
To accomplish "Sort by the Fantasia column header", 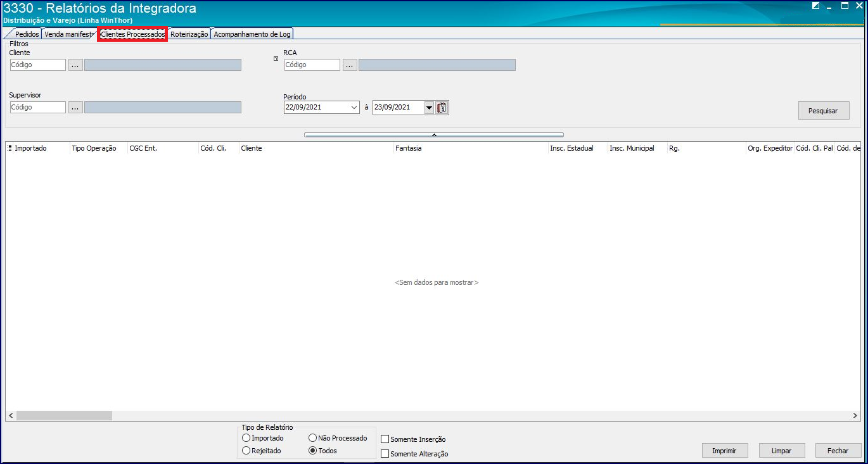I will [x=471, y=148].
